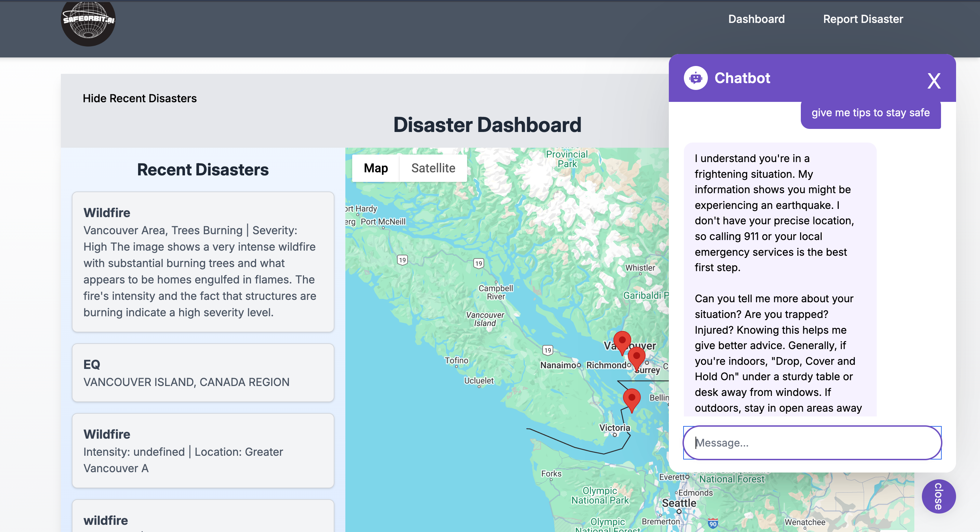The image size is (980, 532).
Task: Click the Seattle label on the map
Action: coord(679,503)
